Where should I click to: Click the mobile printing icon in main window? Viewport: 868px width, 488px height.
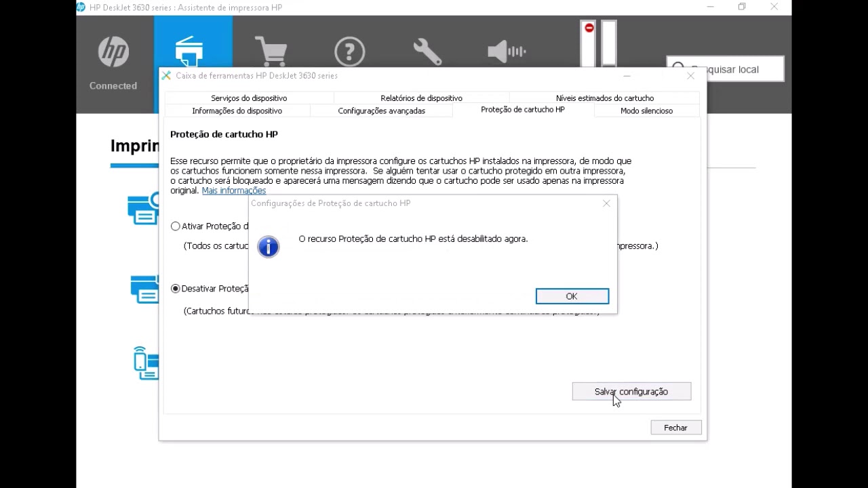coord(146,363)
